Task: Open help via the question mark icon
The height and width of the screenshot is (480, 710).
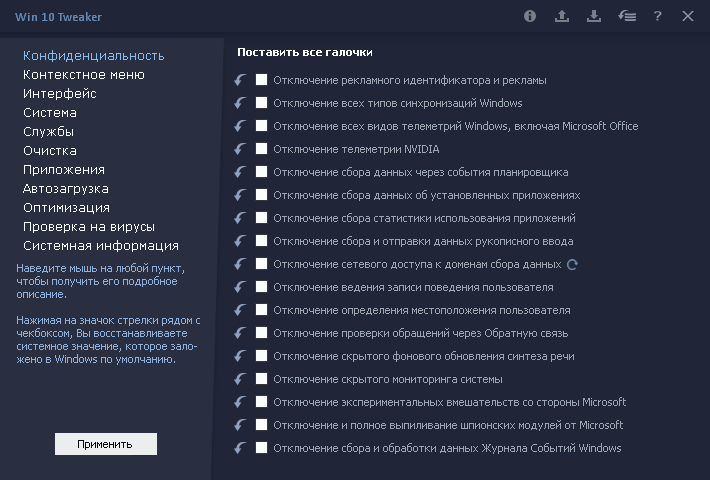Action: 657,16
